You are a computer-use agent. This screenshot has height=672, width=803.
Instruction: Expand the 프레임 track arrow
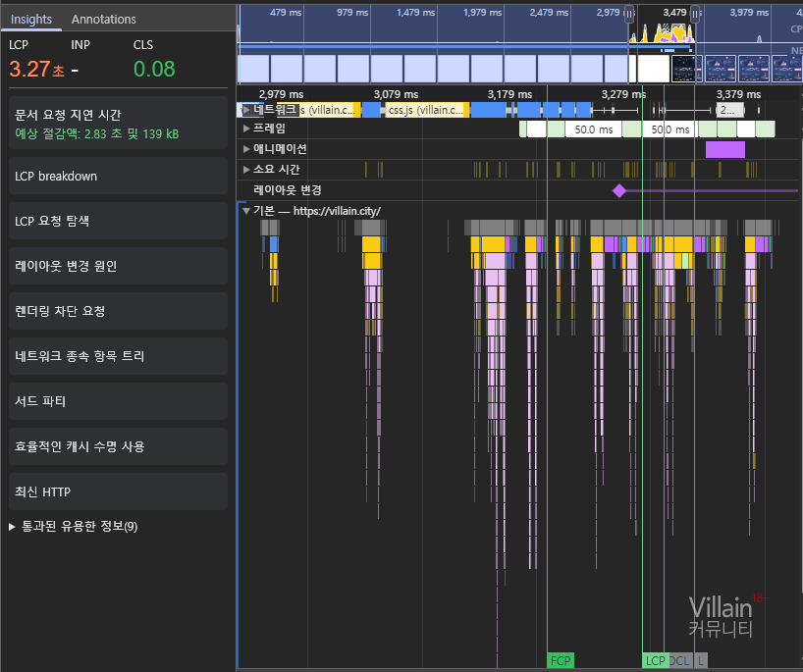[246, 129]
